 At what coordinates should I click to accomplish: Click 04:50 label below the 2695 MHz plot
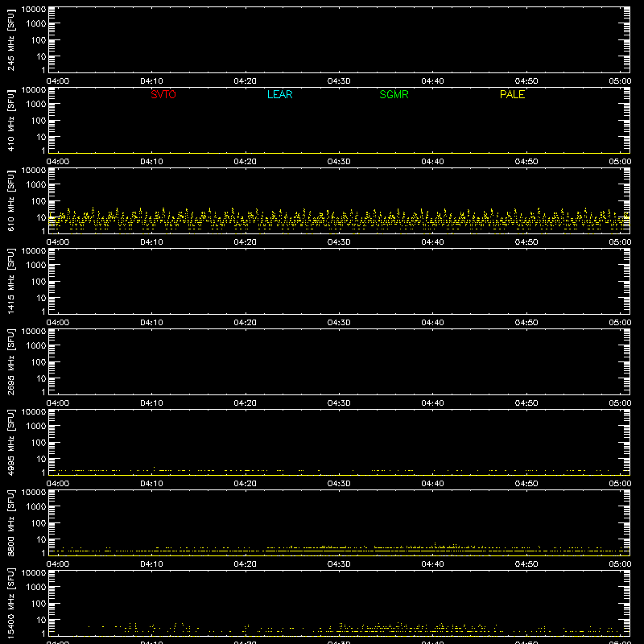click(x=526, y=403)
